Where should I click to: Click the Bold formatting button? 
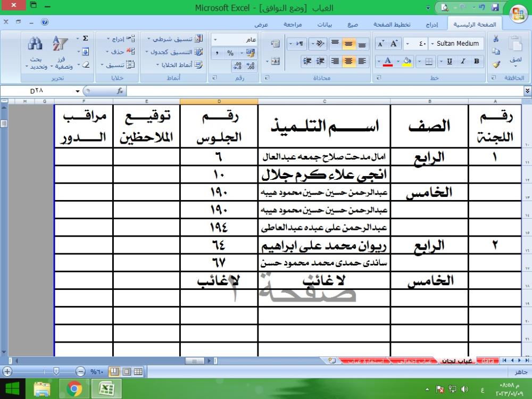pos(476,61)
